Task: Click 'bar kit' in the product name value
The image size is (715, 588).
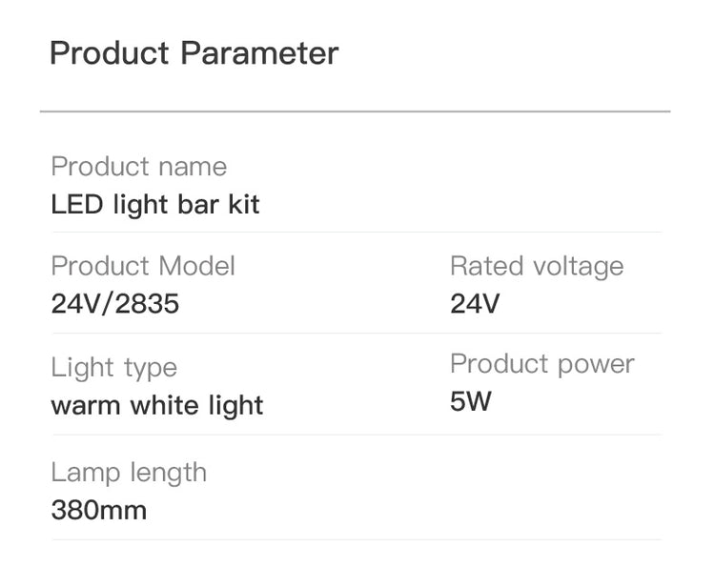Action: coord(219,205)
